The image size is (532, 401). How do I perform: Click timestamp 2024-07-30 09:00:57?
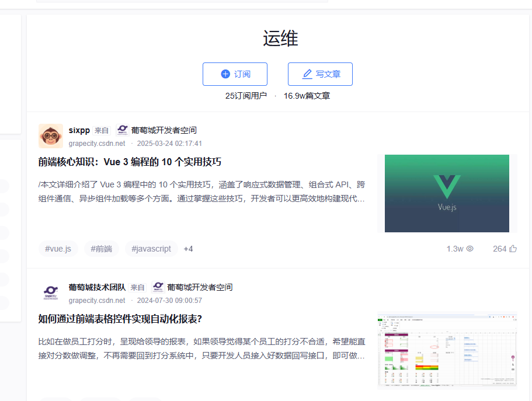[169, 301]
